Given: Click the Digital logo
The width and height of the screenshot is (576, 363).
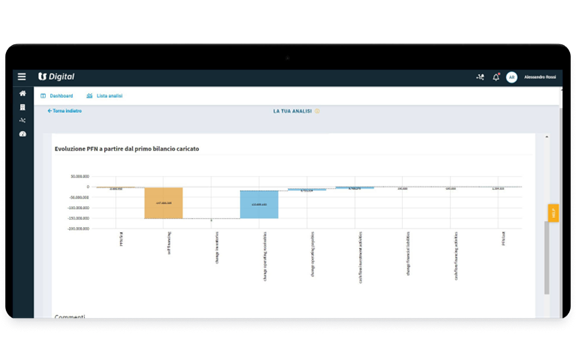Looking at the screenshot, I should 56,76.
